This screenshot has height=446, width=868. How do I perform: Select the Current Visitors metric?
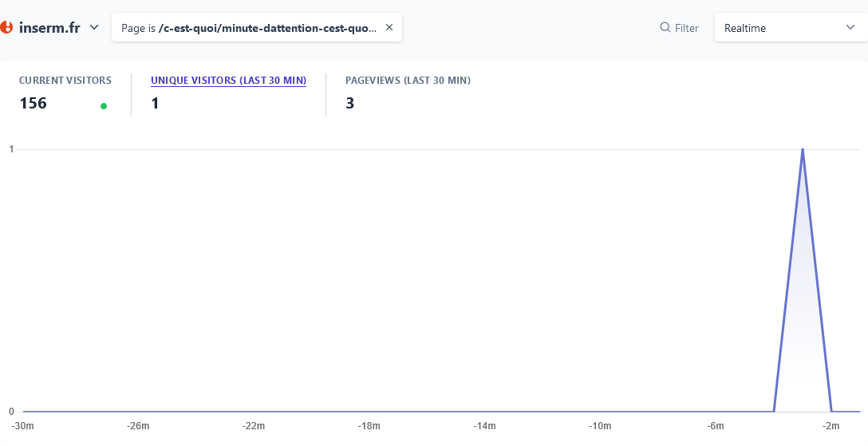(x=65, y=81)
